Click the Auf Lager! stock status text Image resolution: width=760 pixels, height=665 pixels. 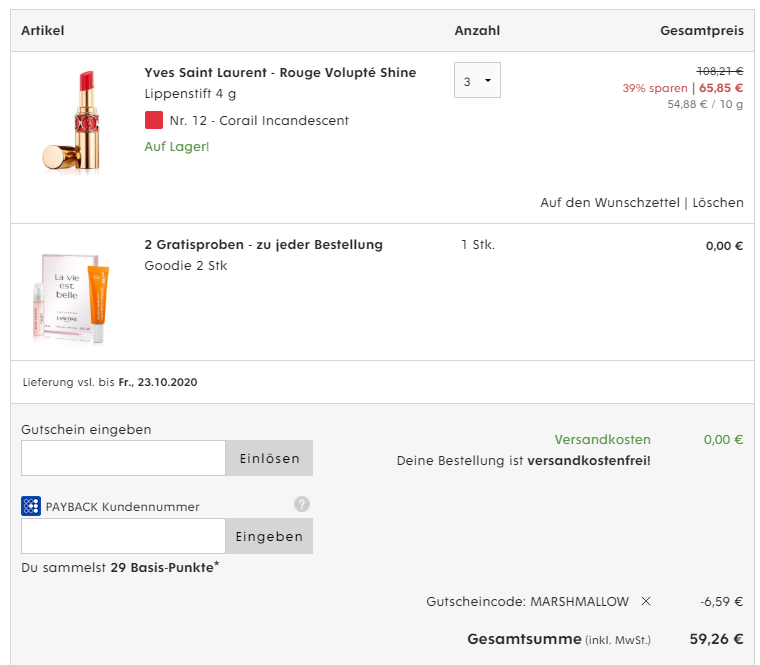[x=176, y=146]
